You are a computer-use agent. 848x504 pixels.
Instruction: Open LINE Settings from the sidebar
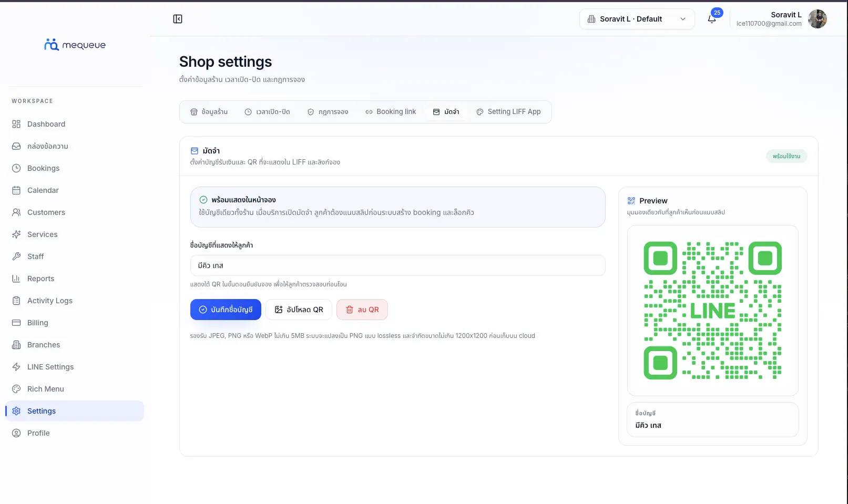point(75,367)
